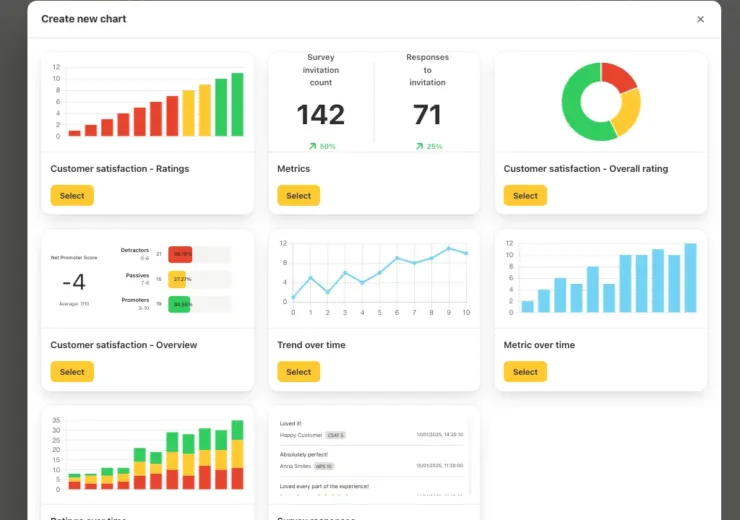740x520 pixels.
Task: Click the Customer satisfaction - Overview title
Action: (x=124, y=345)
